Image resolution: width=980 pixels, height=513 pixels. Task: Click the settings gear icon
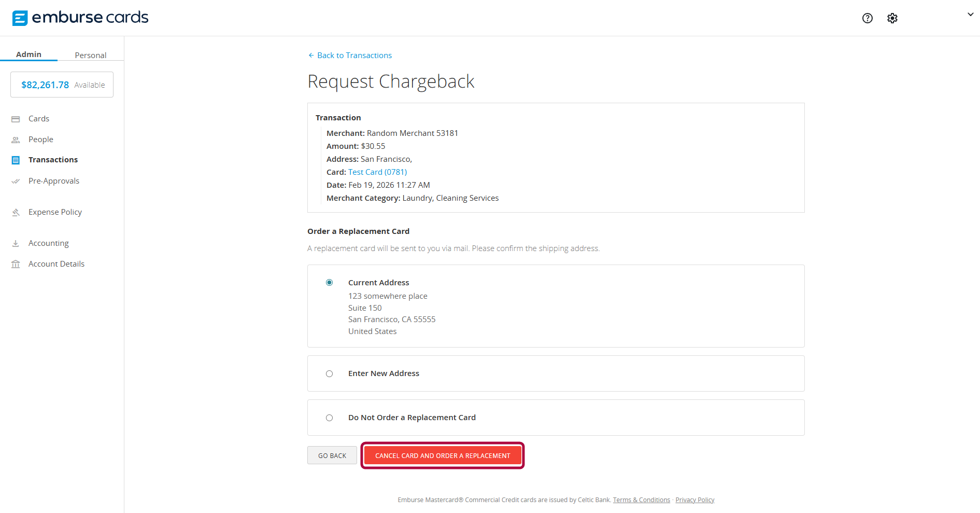click(x=892, y=18)
